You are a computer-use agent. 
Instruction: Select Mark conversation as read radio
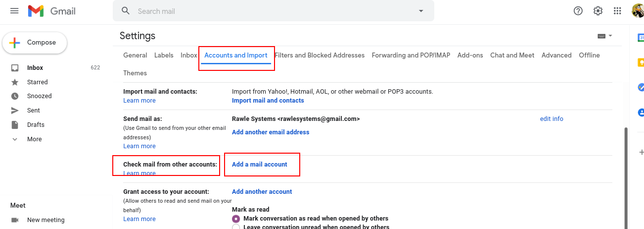[236, 219]
